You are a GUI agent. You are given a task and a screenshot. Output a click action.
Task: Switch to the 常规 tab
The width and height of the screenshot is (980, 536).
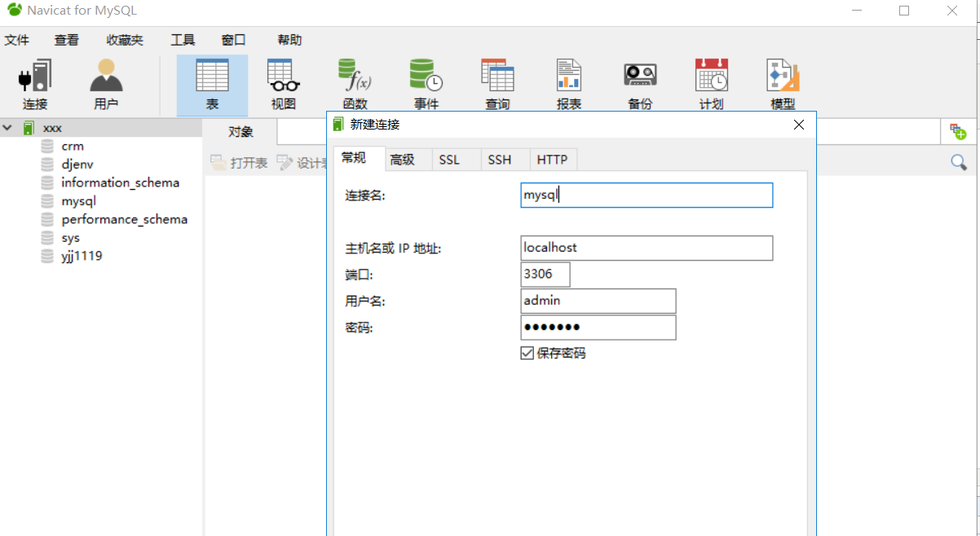pyautogui.click(x=354, y=159)
